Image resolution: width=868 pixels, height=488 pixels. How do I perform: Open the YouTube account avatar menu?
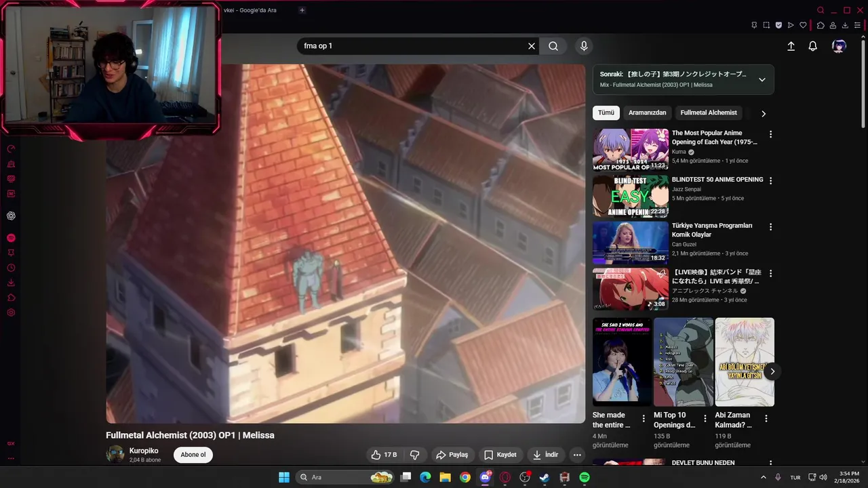click(x=839, y=46)
